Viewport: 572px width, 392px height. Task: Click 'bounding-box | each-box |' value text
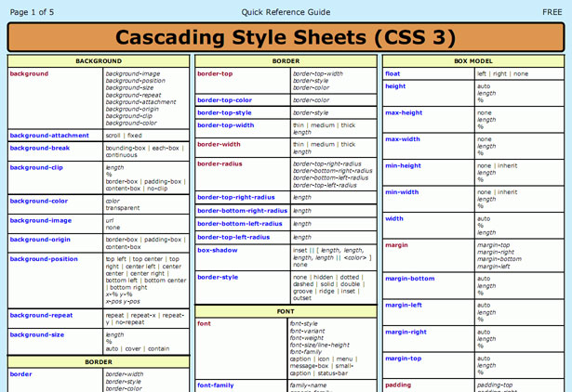(145, 148)
